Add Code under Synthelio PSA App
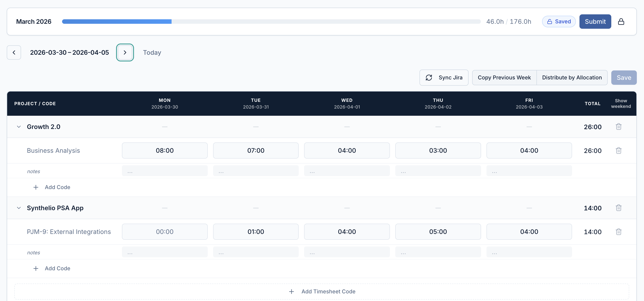Screen dimensions: 644x301 click(52, 268)
